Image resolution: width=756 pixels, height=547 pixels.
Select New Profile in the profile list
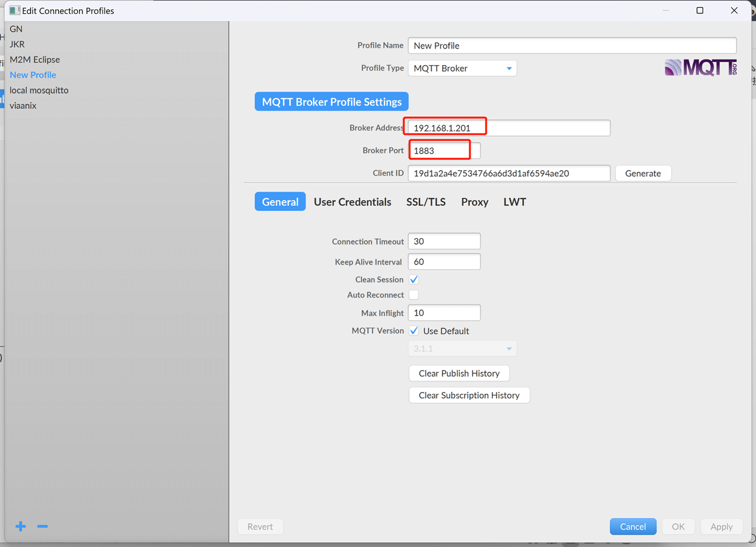(33, 75)
